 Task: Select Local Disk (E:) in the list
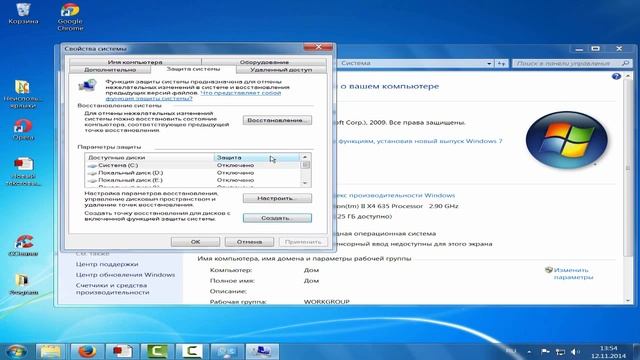pyautogui.click(x=192, y=180)
